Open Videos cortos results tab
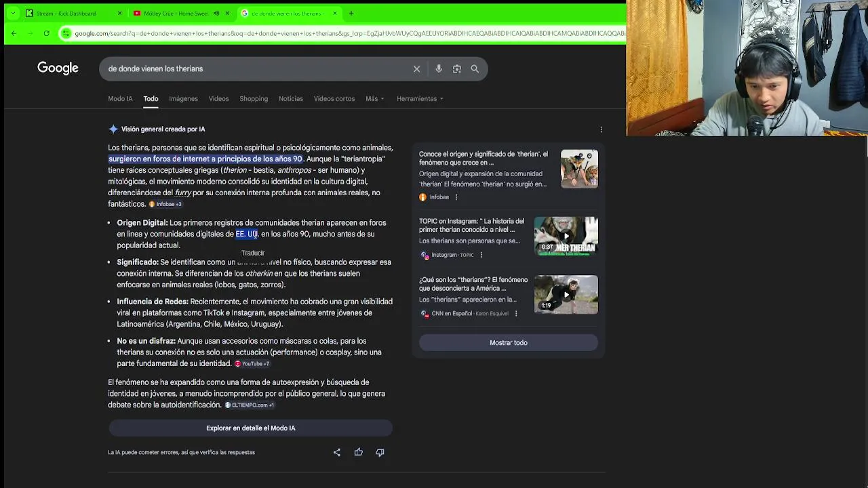Viewport: 868px width, 488px height. 334,99
